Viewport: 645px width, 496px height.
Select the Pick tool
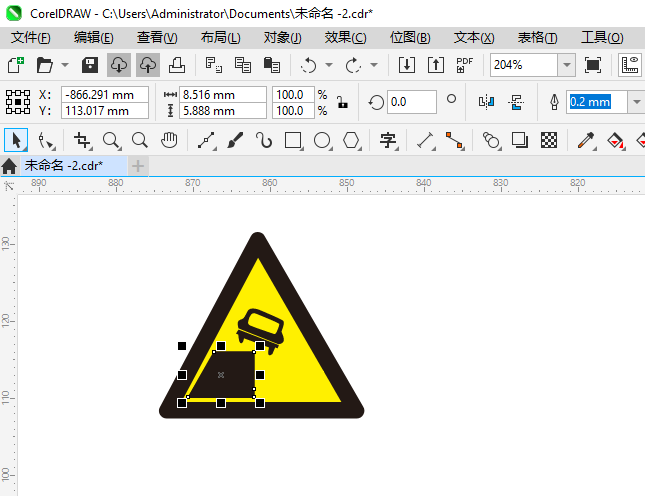tap(16, 140)
